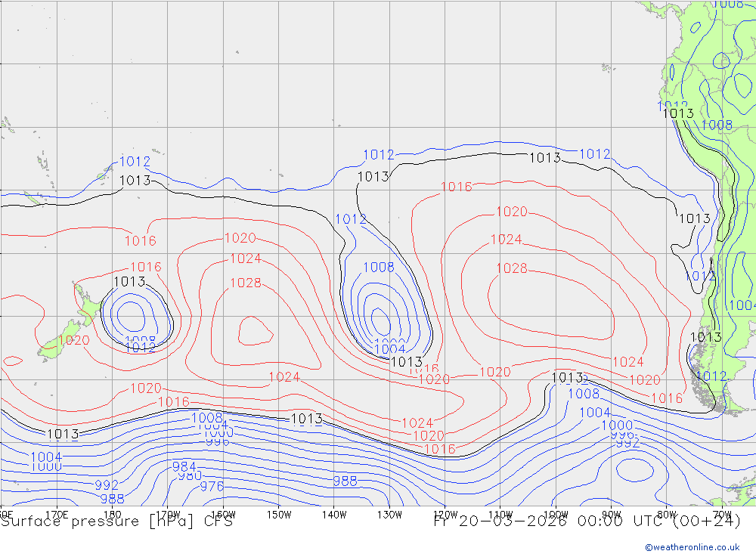Click the 976 isobar label

(212, 487)
